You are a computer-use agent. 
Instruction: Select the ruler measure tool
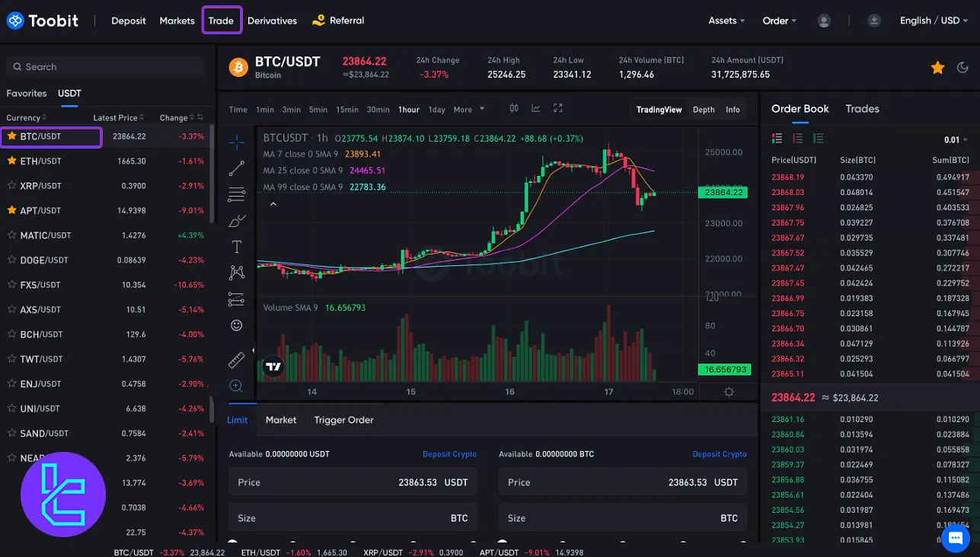(x=237, y=360)
